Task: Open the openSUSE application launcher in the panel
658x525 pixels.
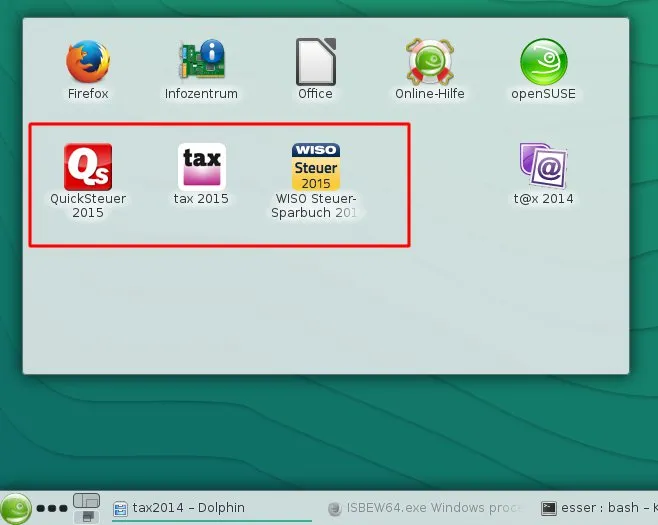Action: click(16, 509)
